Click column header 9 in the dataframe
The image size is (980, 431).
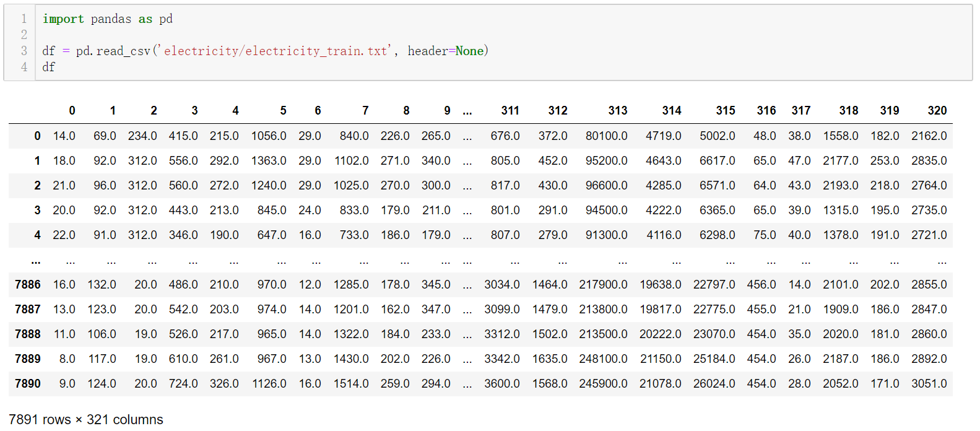[x=447, y=111]
